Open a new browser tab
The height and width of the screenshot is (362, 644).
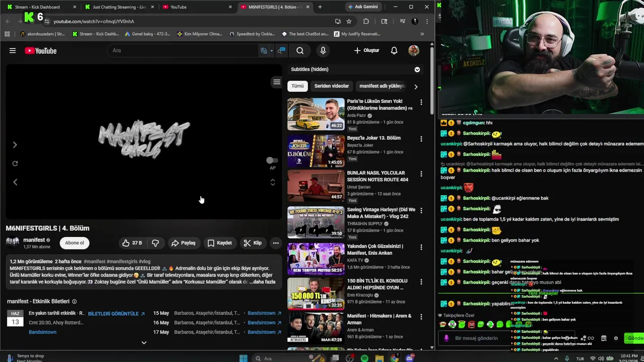[x=319, y=7]
